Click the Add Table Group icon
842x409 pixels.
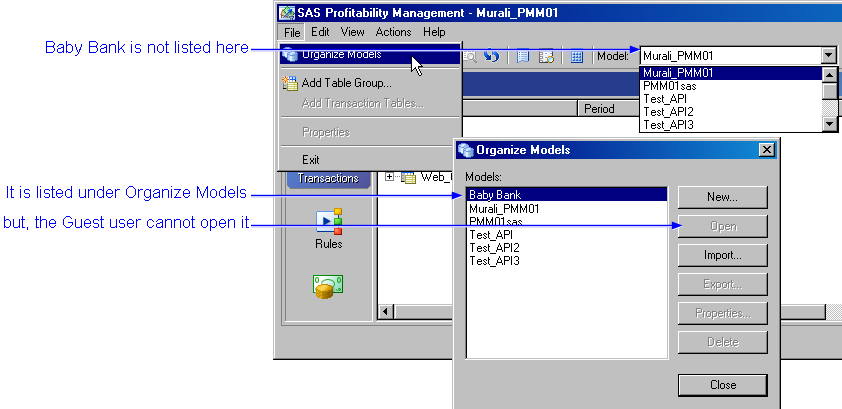pyautogui.click(x=290, y=84)
